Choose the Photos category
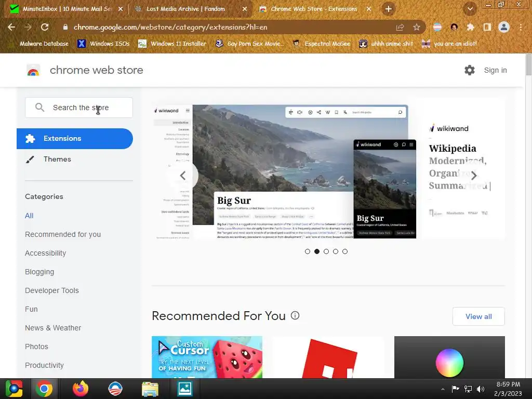The width and height of the screenshot is (532, 399). tap(36, 347)
